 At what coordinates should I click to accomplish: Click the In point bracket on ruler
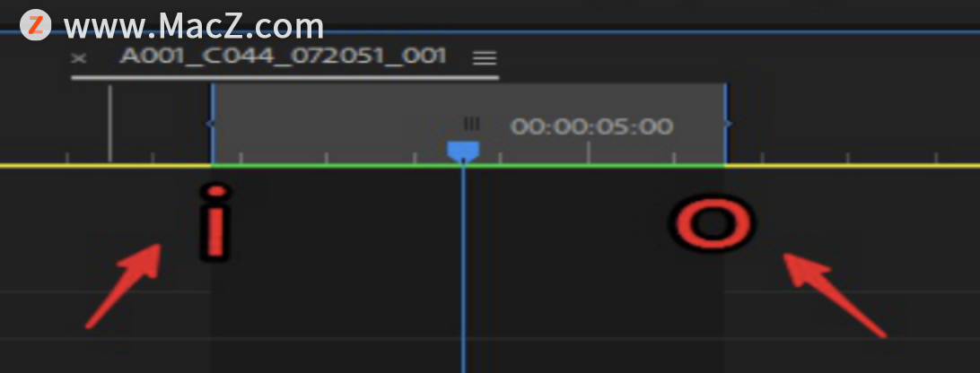pyautogui.click(x=211, y=124)
